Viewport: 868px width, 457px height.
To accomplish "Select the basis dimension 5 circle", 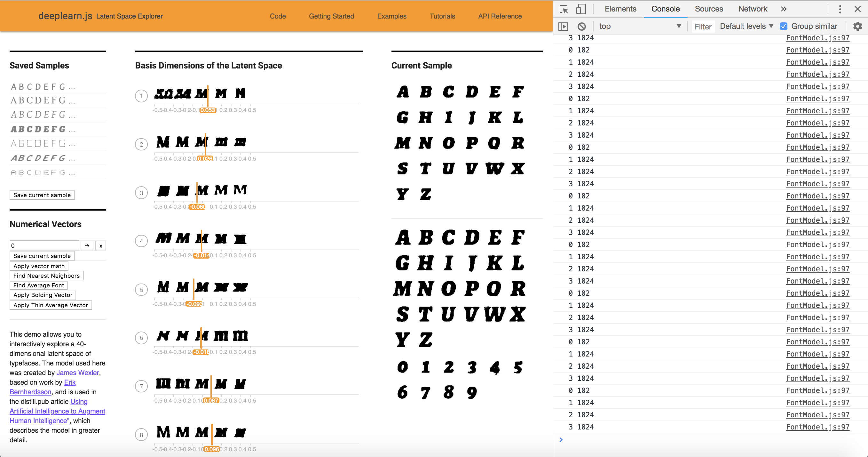I will pyautogui.click(x=141, y=290).
